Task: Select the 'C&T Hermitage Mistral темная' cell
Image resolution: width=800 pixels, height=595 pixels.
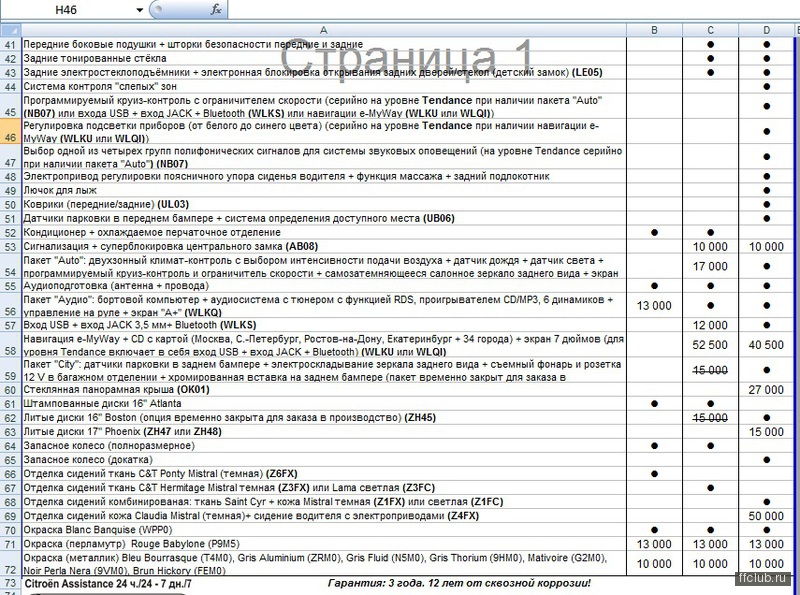Action: 324,488
